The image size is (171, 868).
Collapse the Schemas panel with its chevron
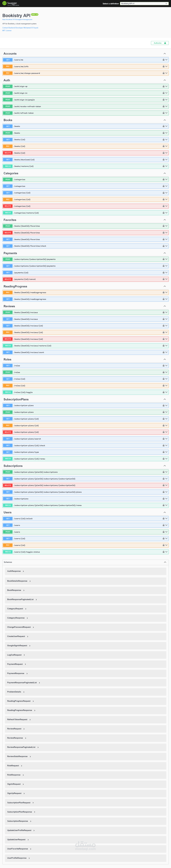pyautogui.click(x=165, y=562)
